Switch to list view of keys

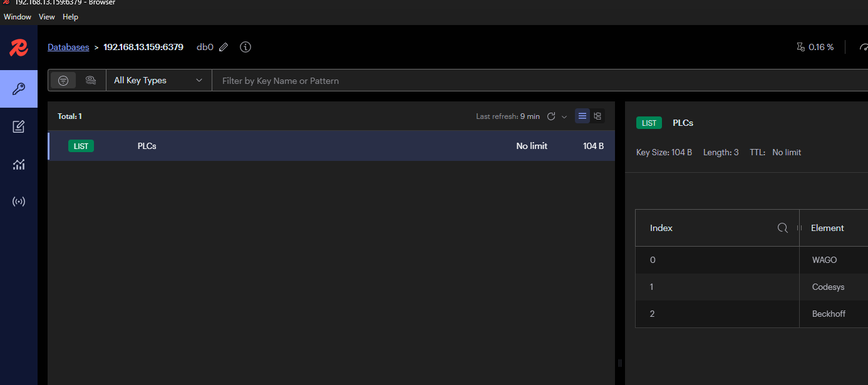tap(582, 116)
